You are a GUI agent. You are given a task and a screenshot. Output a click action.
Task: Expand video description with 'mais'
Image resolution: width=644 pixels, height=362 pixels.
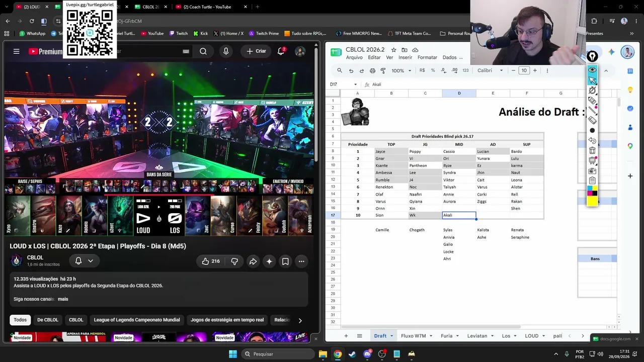click(x=63, y=299)
